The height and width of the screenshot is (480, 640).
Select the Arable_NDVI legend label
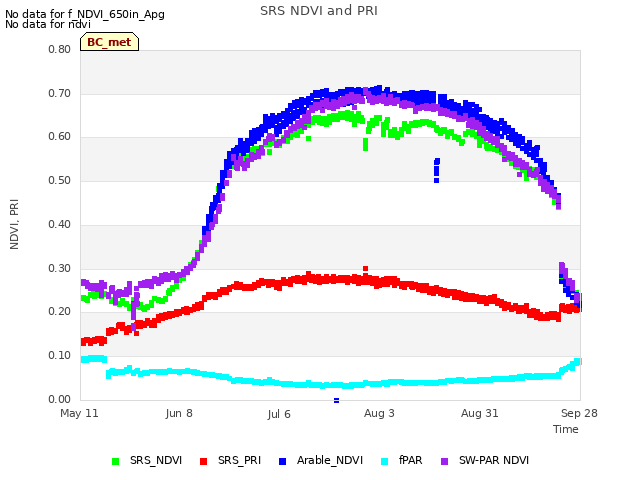click(x=330, y=460)
